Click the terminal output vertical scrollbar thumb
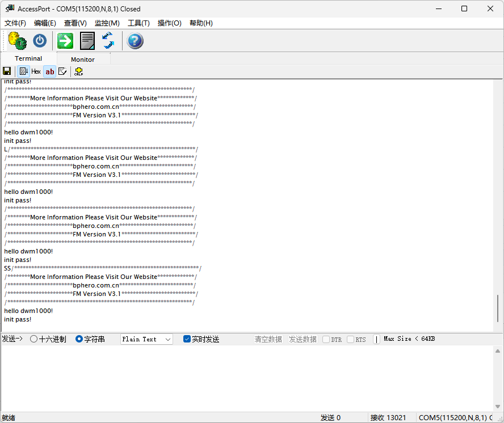 coord(498,308)
